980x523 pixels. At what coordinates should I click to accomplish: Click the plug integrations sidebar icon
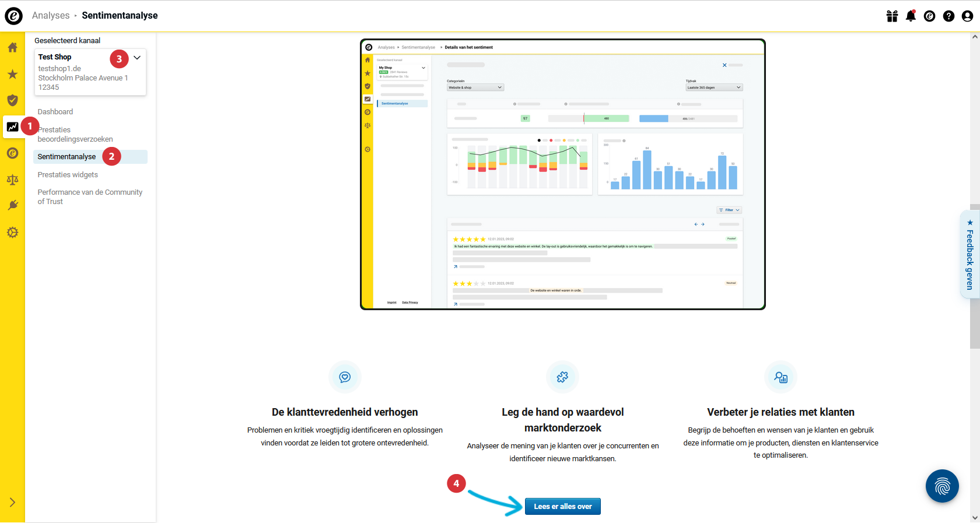click(x=12, y=205)
